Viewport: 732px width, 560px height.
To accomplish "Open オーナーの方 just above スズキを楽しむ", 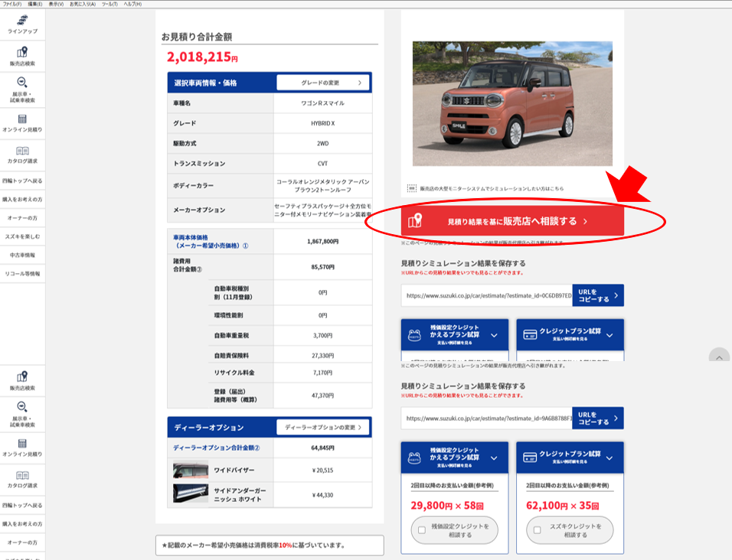I will (x=22, y=218).
